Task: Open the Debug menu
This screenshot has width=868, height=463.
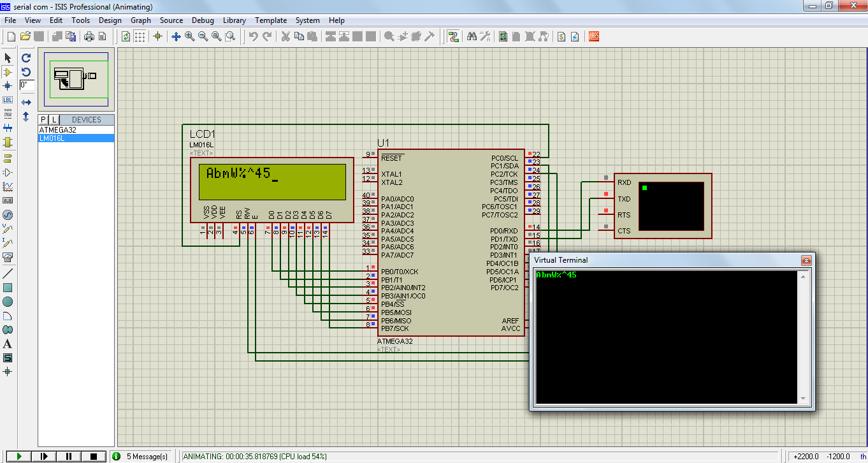Action: [203, 20]
